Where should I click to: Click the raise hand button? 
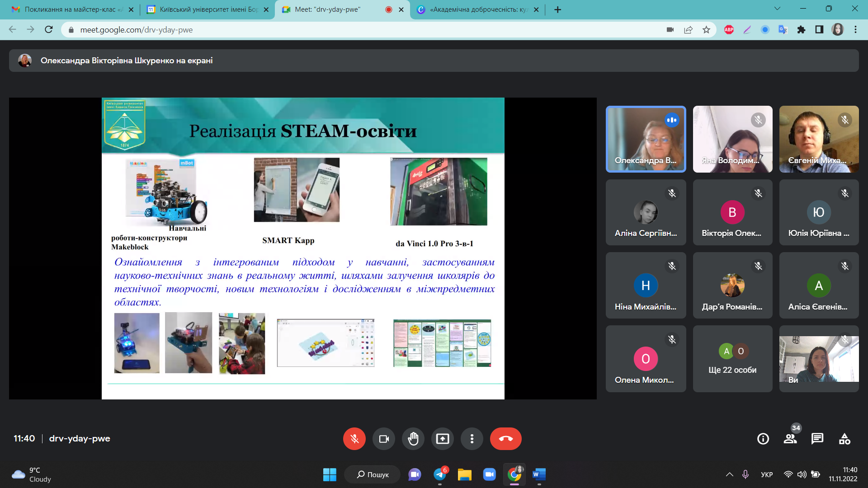tap(413, 439)
